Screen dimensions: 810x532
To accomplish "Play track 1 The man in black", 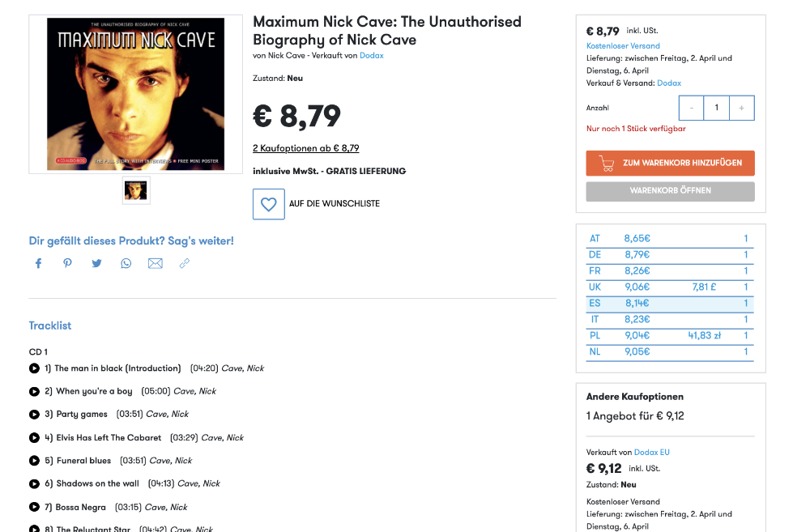I will click(x=35, y=368).
